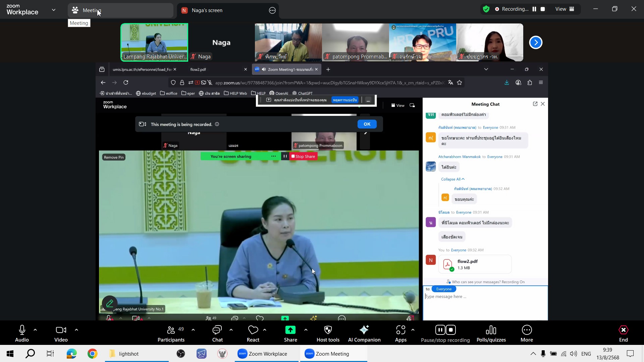The height and width of the screenshot is (362, 644).
Task: Expand audio options arrow next to Audio
Action: [x=35, y=330]
